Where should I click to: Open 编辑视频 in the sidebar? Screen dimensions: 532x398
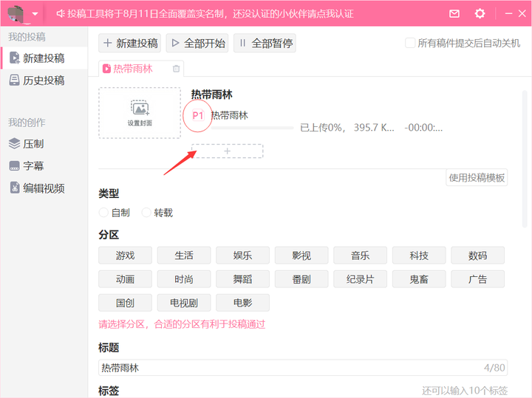(x=44, y=188)
